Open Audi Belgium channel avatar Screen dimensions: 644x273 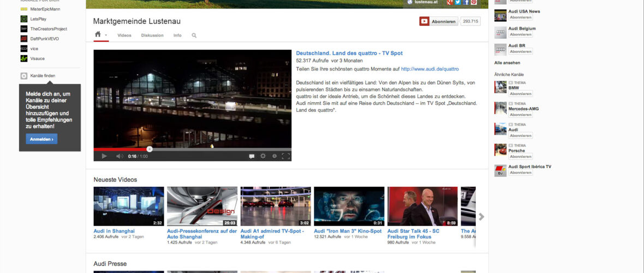(x=500, y=32)
